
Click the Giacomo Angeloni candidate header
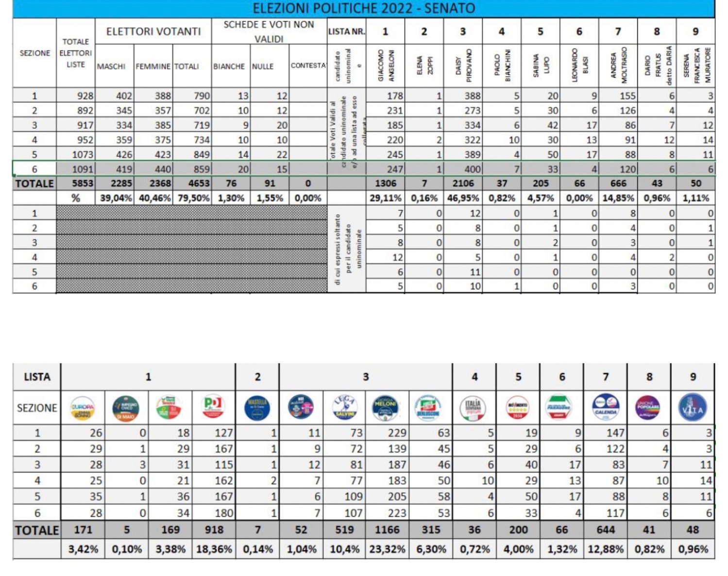(385, 66)
